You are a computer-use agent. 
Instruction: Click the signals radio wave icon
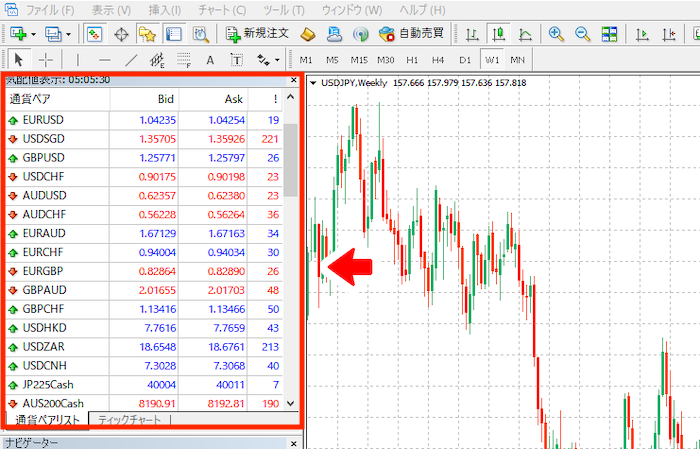pyautogui.click(x=360, y=34)
